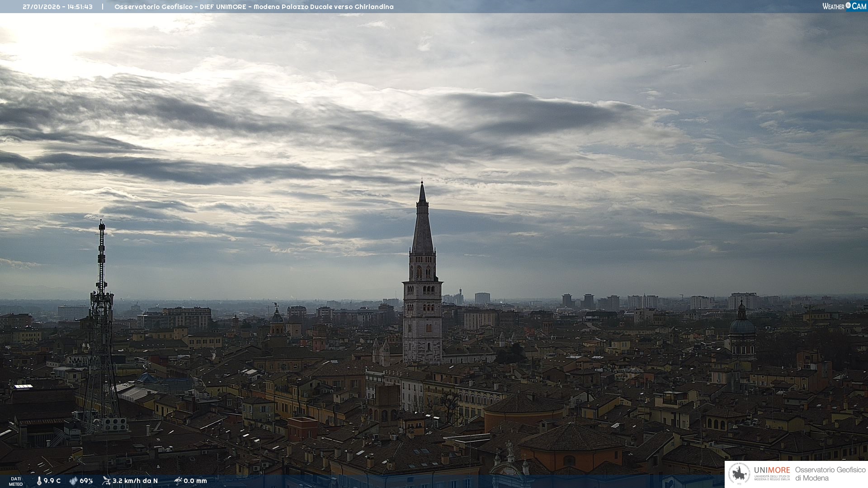
Task: Click the anemometer wind speed icon
Action: pyautogui.click(x=106, y=481)
